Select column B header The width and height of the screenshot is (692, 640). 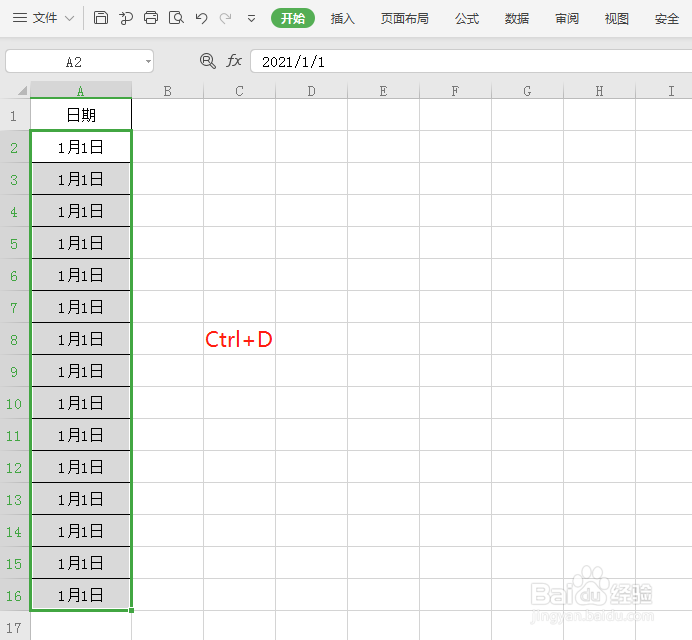tap(167, 91)
